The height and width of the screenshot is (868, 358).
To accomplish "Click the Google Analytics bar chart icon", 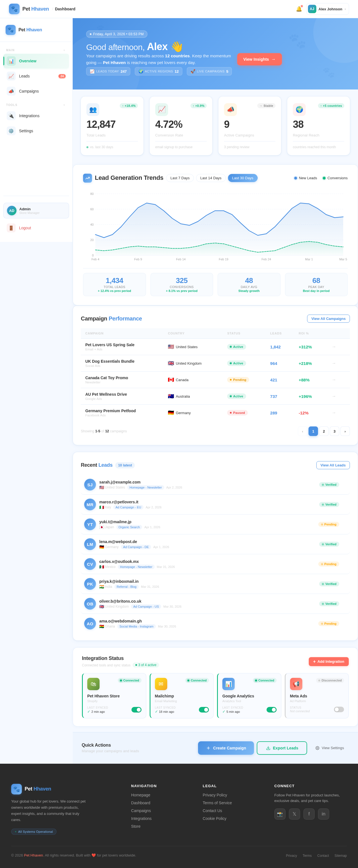I will tap(228, 684).
